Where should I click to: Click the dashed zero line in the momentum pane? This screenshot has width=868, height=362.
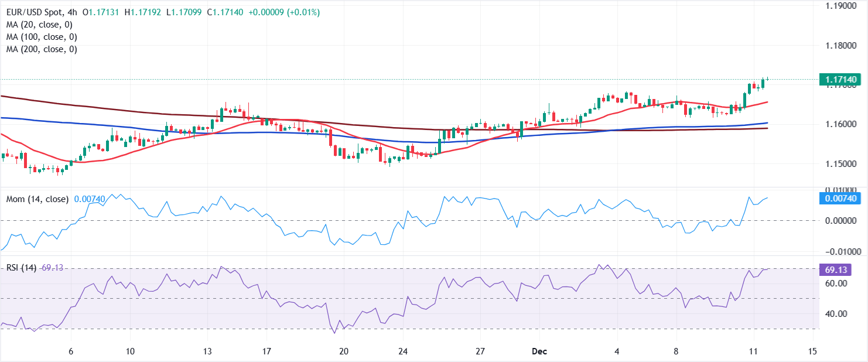[410, 221]
